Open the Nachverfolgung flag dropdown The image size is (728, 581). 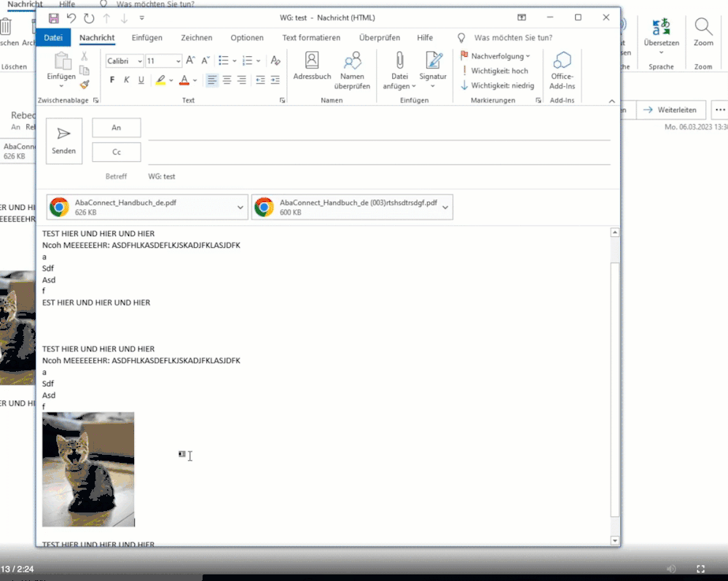click(x=495, y=56)
